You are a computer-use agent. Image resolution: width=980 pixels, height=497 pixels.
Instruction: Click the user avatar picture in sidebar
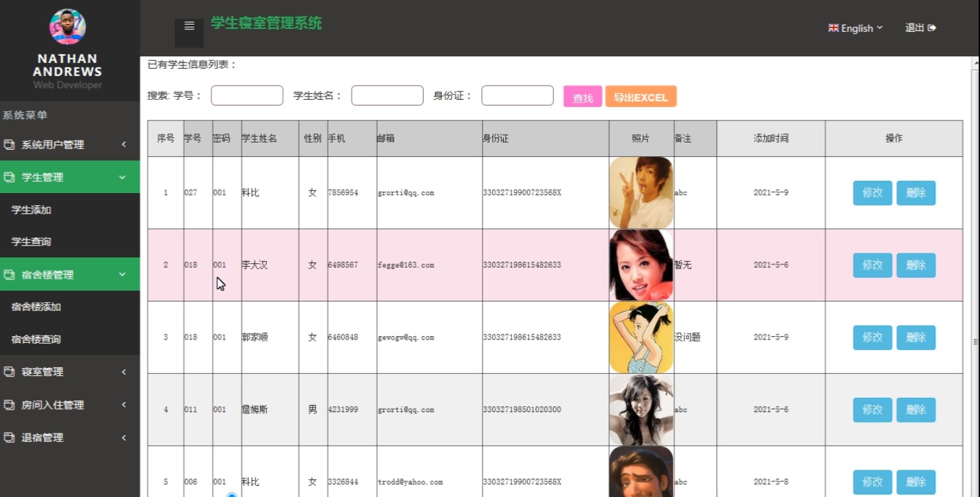click(68, 27)
